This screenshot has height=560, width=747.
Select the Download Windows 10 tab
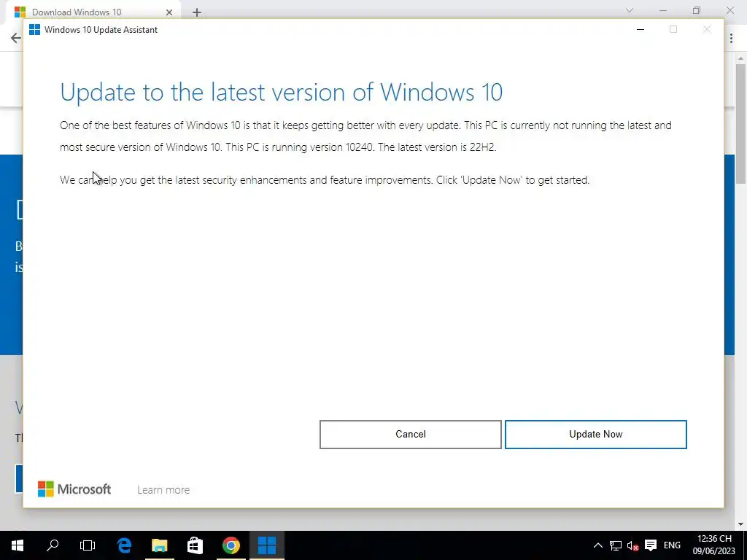pos(93,12)
